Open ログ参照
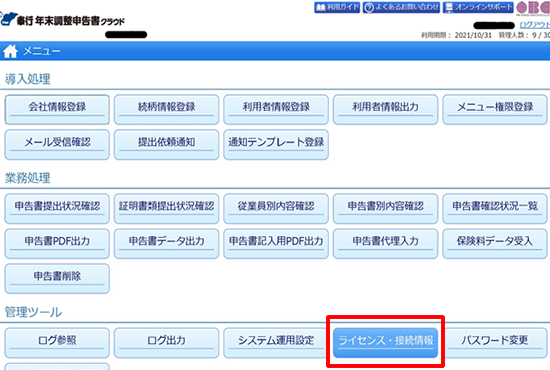 57,343
